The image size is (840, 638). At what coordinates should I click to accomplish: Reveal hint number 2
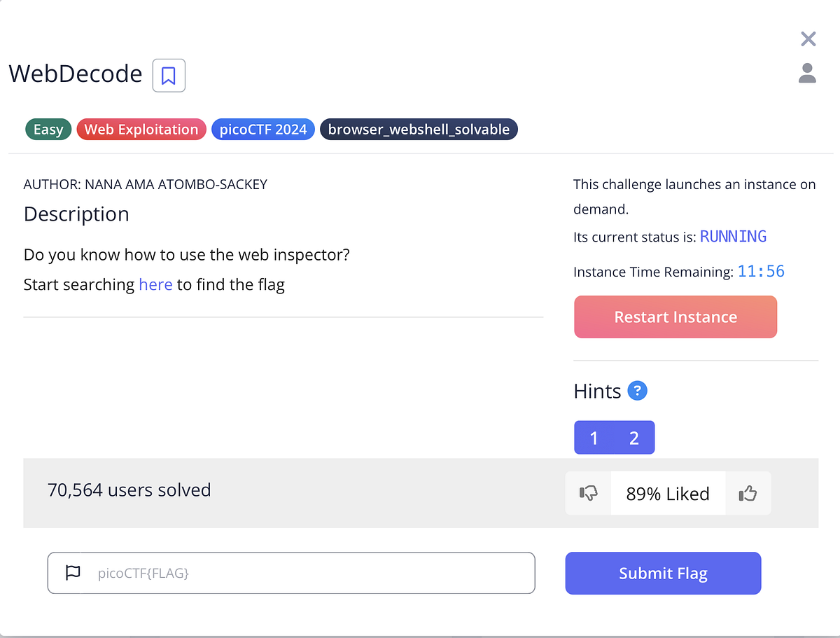click(634, 437)
